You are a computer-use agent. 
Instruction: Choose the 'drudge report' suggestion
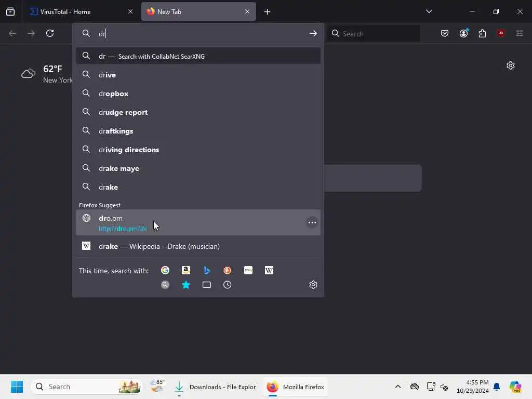click(198, 112)
